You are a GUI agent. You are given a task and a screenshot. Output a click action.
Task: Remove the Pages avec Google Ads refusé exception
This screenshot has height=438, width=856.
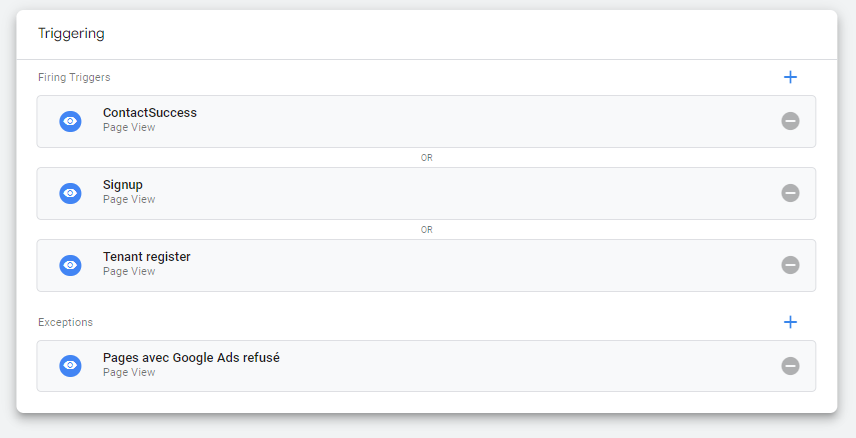coord(790,365)
